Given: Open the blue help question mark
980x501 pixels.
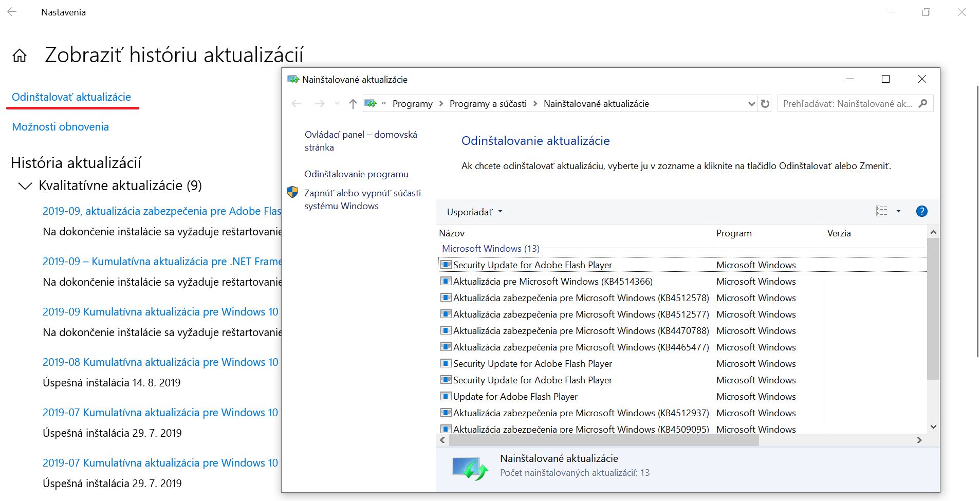Looking at the screenshot, I should (x=922, y=211).
